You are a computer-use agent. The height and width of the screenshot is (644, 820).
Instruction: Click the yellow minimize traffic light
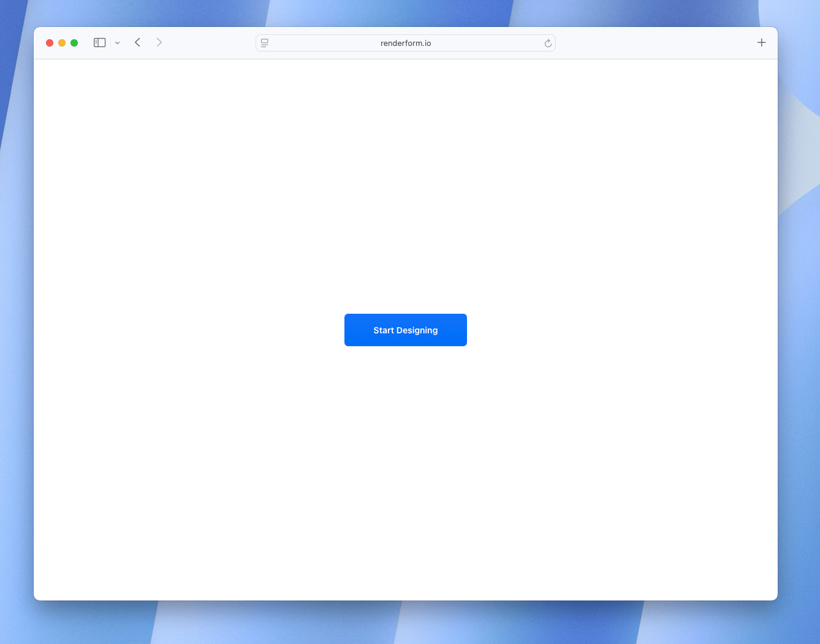coord(62,42)
